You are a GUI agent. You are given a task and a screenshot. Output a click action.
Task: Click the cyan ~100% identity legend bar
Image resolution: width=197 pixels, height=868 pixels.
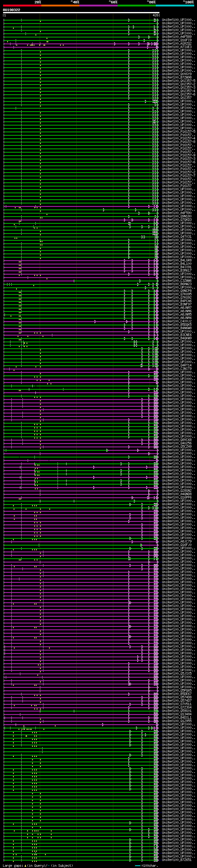(x=175, y=6)
